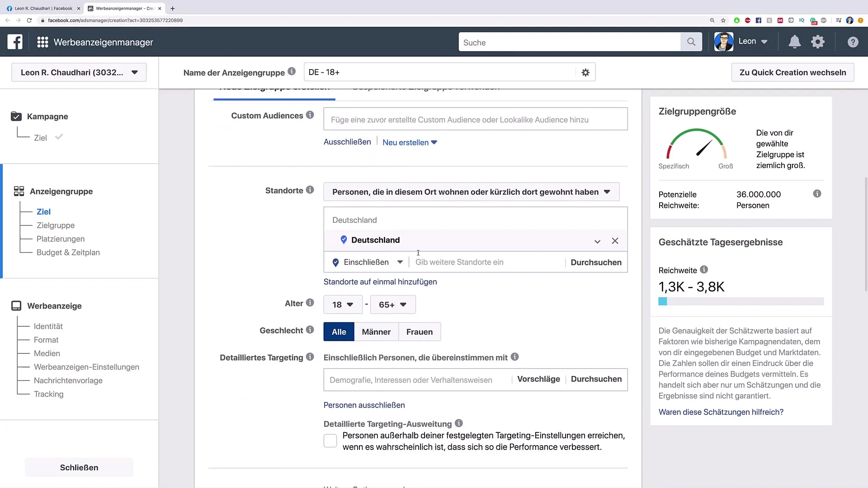
Task: Click Standorte auf einmal hinzufügen link
Action: tap(380, 282)
